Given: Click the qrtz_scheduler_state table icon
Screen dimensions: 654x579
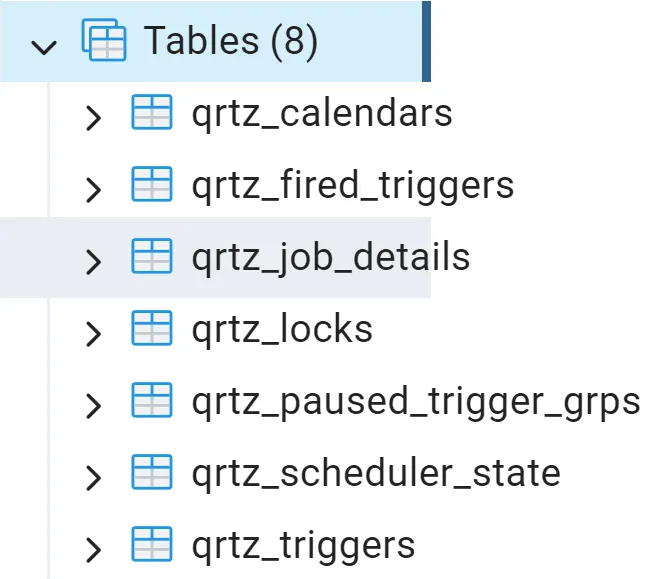Looking at the screenshot, I should tap(152, 472).
